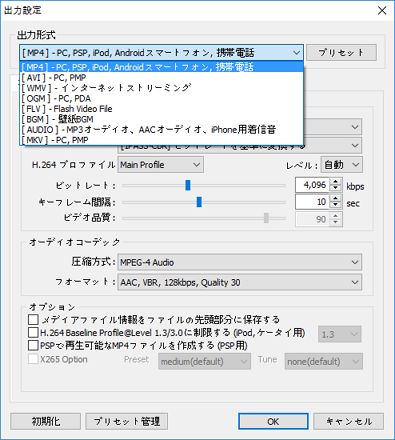Viewport: 395px width, 440px height.
Task: Click the キーフレーム間隔 slider handle
Action: pos(199,202)
